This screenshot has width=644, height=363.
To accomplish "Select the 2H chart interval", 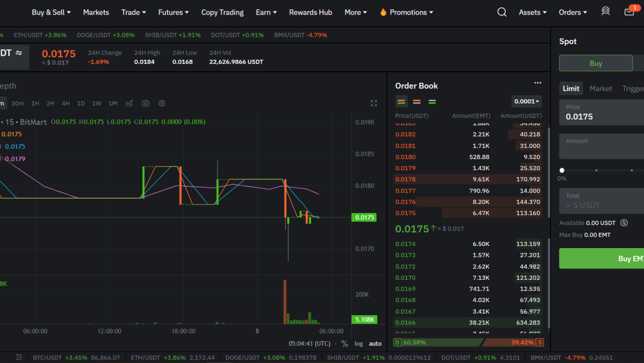I will coord(50,103).
